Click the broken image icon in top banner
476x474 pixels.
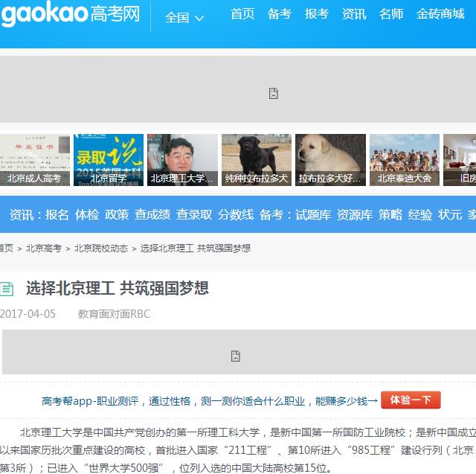274,93
